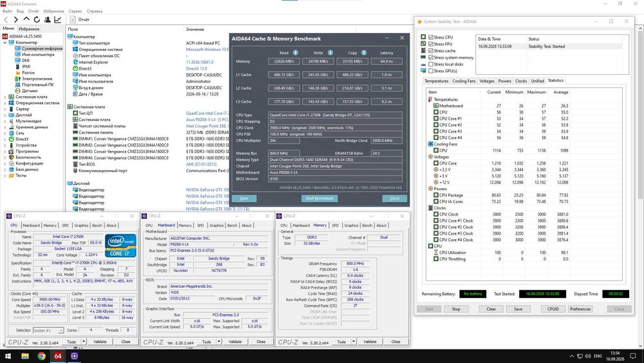Expand the Сервер tree node
This screenshot has height=363, width=644.
[5, 109]
